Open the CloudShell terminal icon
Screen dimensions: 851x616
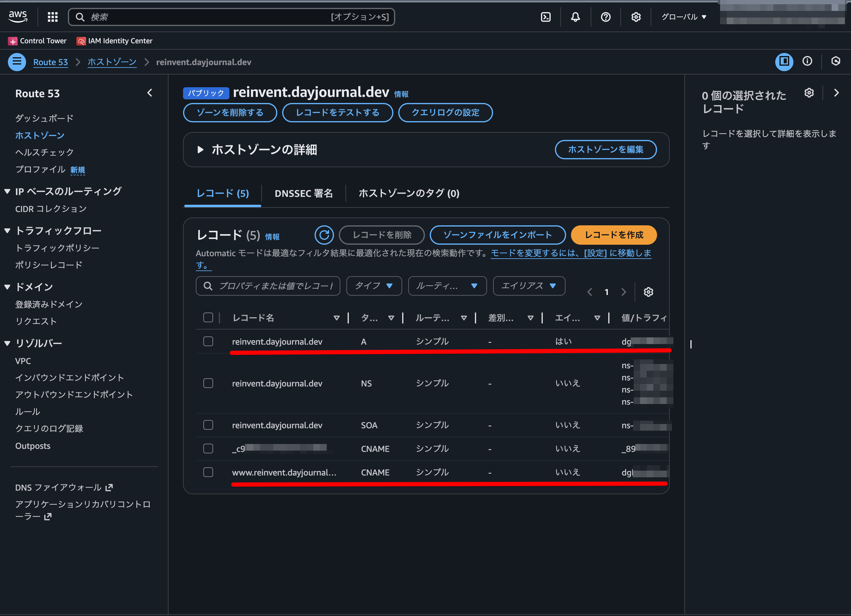546,17
